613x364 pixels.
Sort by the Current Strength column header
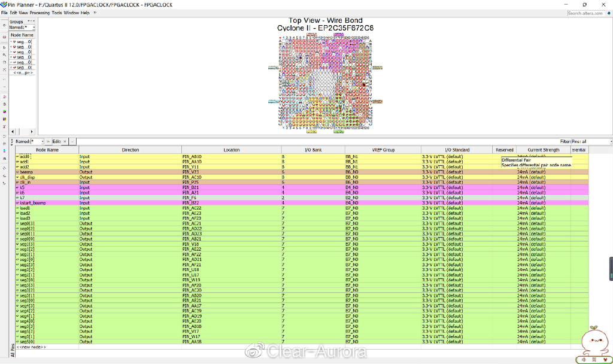(544, 150)
